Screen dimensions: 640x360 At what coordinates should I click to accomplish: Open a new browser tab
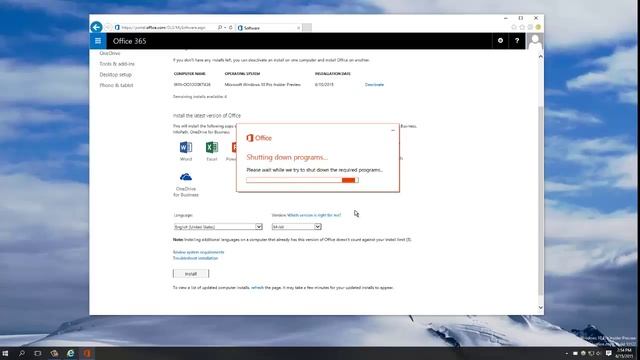pyautogui.click(x=307, y=27)
